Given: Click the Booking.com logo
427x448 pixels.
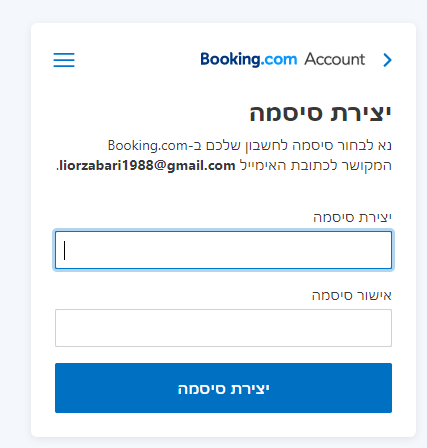Looking at the screenshot, I should pyautogui.click(x=249, y=60).
